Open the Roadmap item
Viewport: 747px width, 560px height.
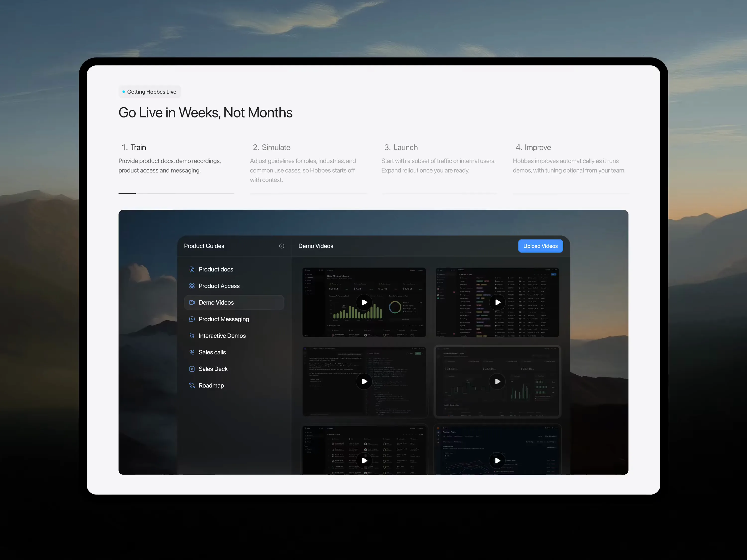click(x=234, y=386)
